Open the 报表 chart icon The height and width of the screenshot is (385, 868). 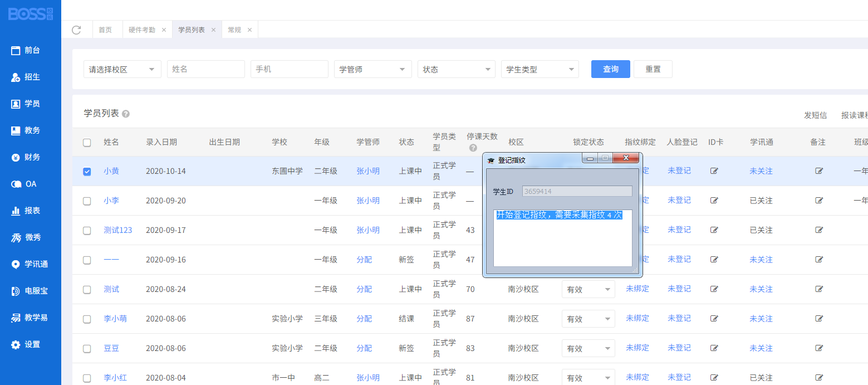16,211
